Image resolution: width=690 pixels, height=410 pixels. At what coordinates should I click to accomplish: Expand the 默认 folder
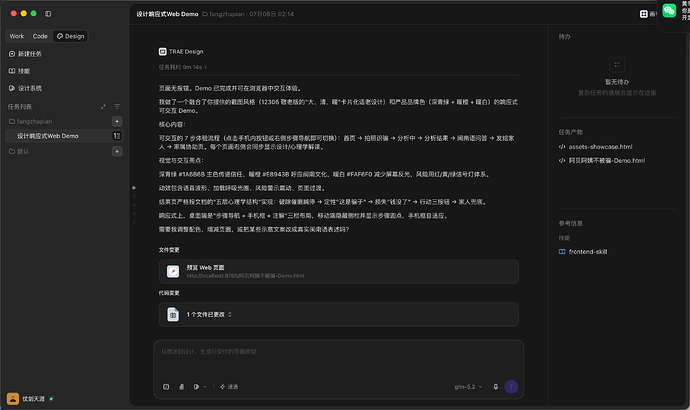pyautogui.click(x=19, y=151)
